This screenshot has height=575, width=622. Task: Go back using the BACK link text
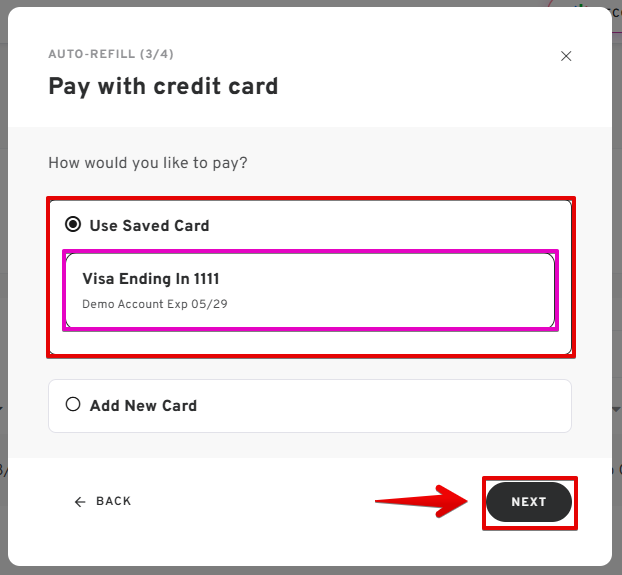pos(113,501)
